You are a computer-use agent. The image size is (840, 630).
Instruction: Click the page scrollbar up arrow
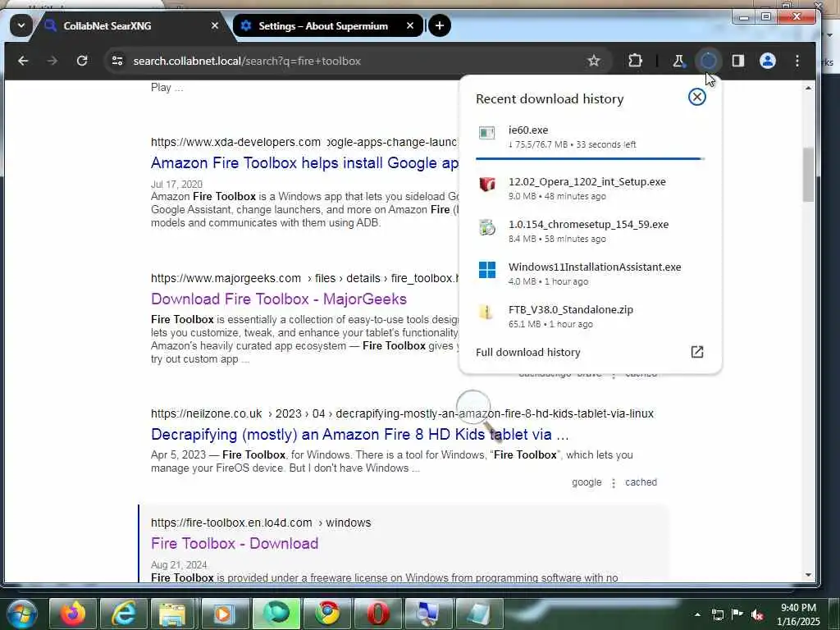coord(808,88)
